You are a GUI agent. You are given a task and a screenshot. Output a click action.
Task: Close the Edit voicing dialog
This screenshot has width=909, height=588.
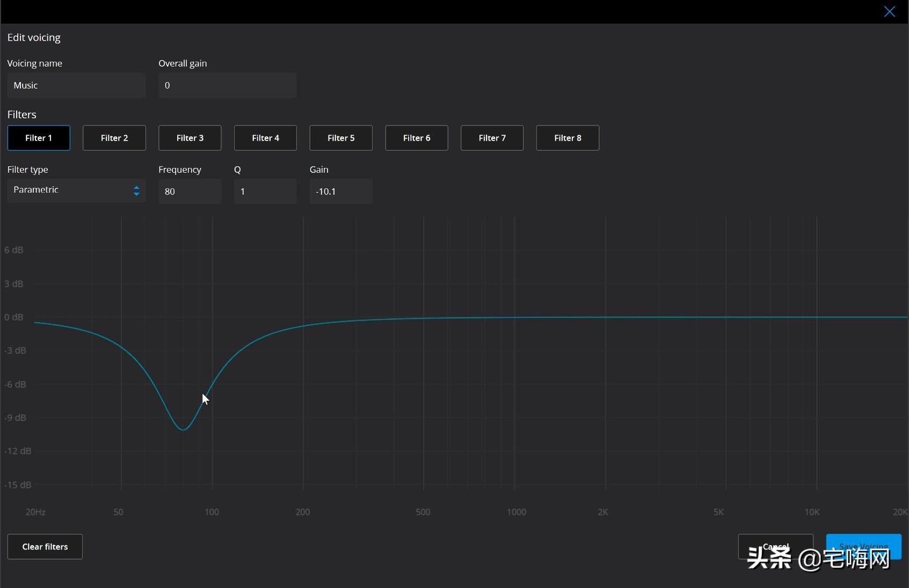(x=889, y=12)
